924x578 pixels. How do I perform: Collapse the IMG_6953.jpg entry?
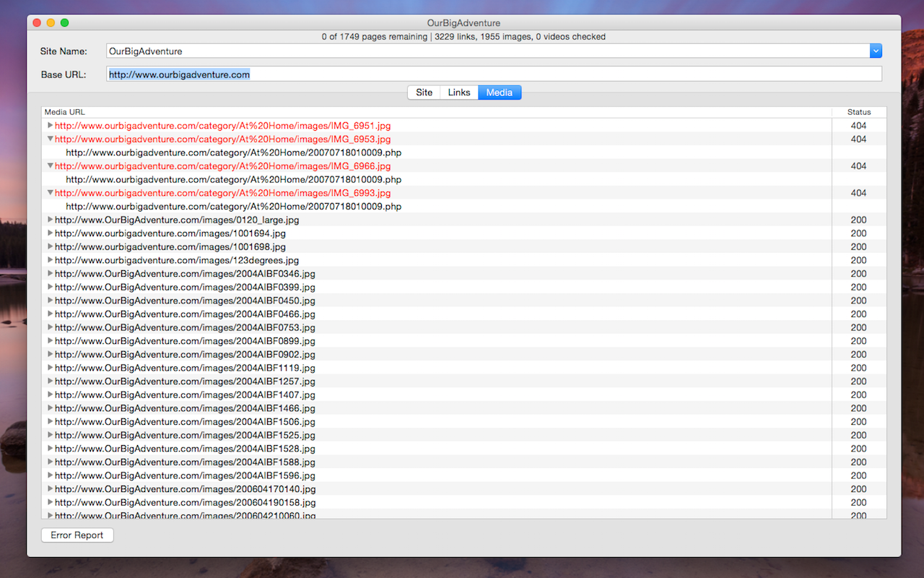pos(50,139)
